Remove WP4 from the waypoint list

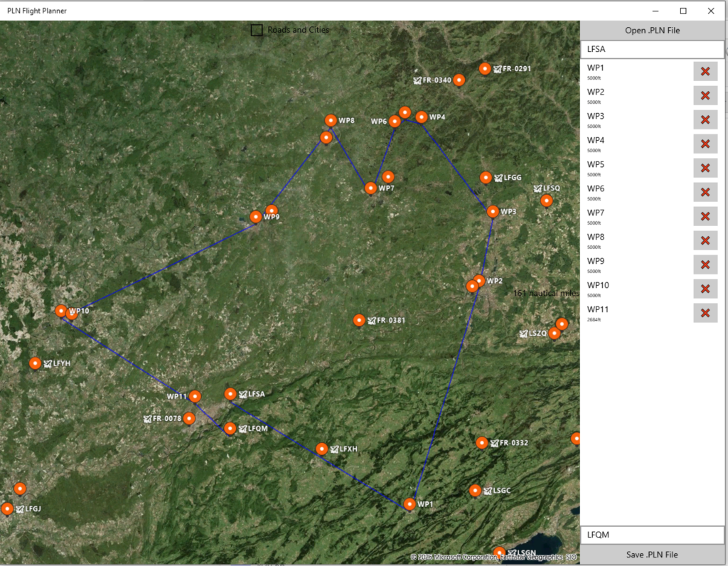(x=705, y=144)
